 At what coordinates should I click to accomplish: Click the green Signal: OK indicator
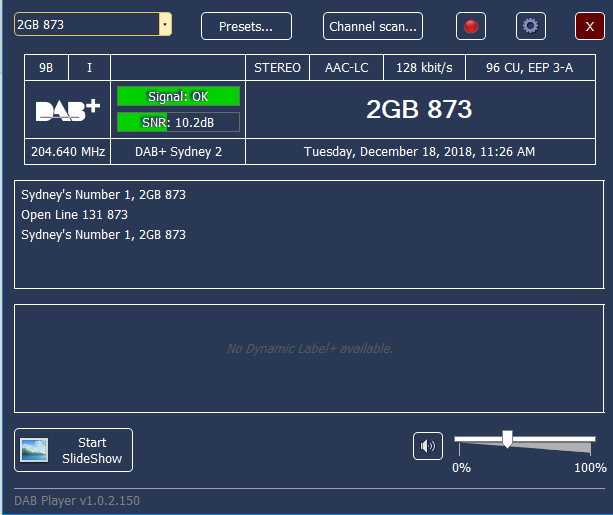point(178,96)
